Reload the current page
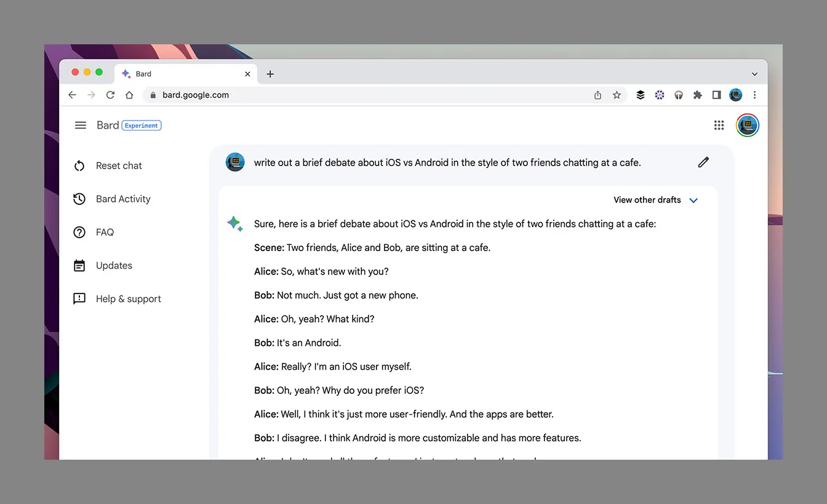827x504 pixels. coord(111,95)
